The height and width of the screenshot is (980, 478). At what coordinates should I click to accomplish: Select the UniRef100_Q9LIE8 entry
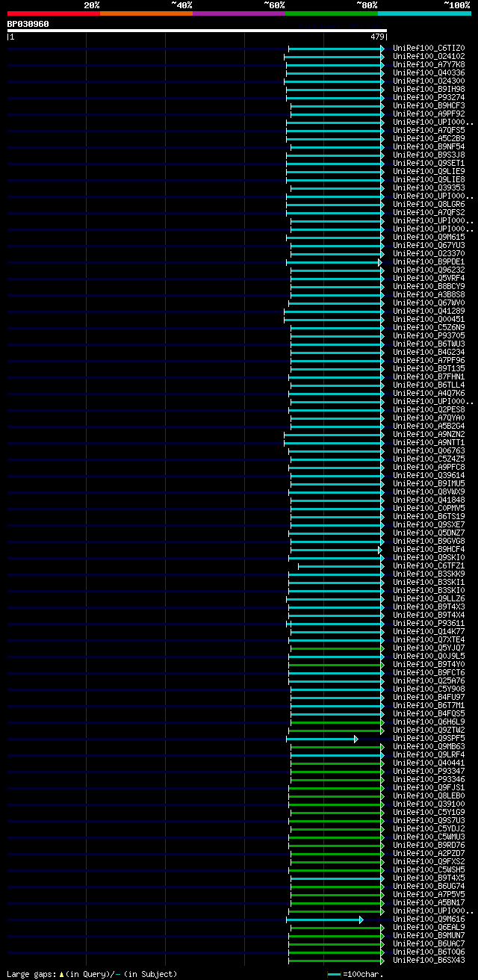[429, 180]
